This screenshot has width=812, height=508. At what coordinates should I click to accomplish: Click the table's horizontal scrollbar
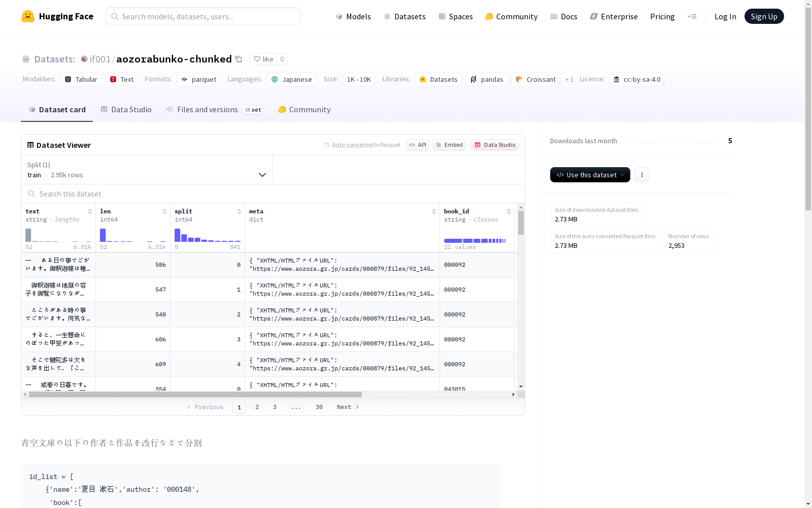195,394
